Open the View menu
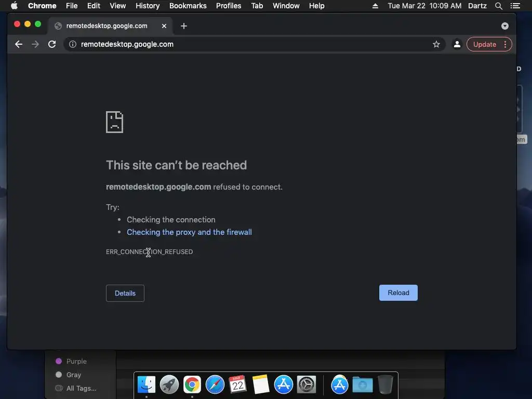Screen dimensions: 532x399 tap(118, 6)
